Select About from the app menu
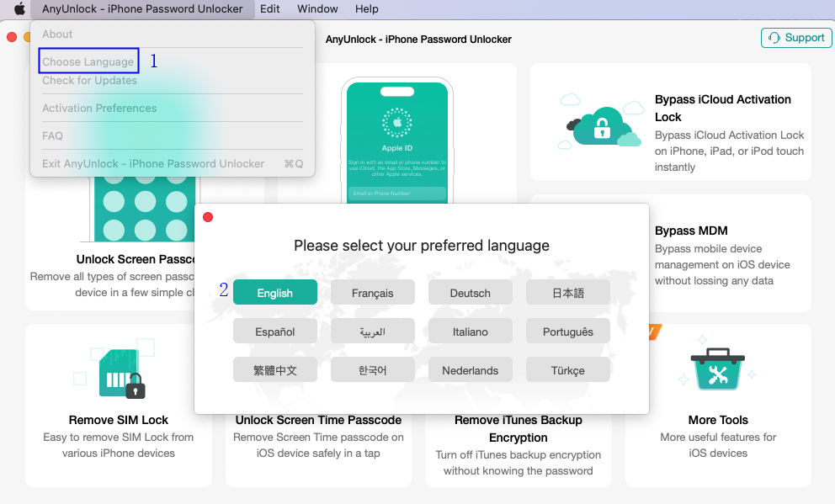 (x=57, y=34)
